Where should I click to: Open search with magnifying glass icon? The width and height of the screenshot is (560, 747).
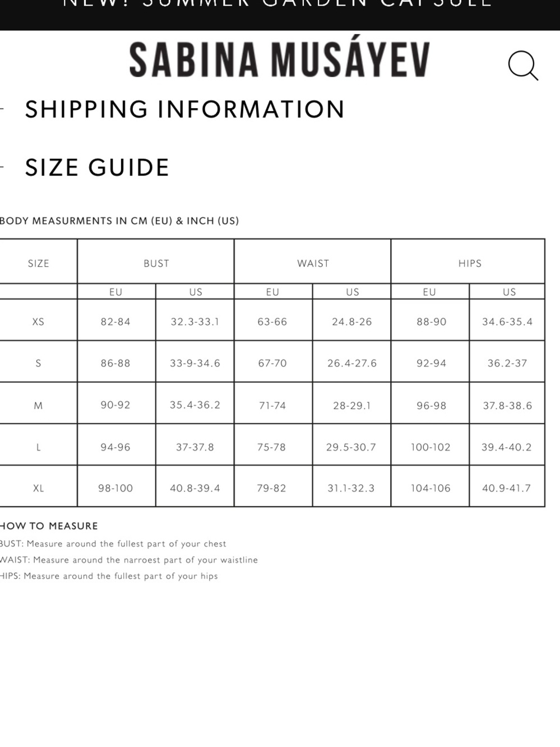pos(523,66)
